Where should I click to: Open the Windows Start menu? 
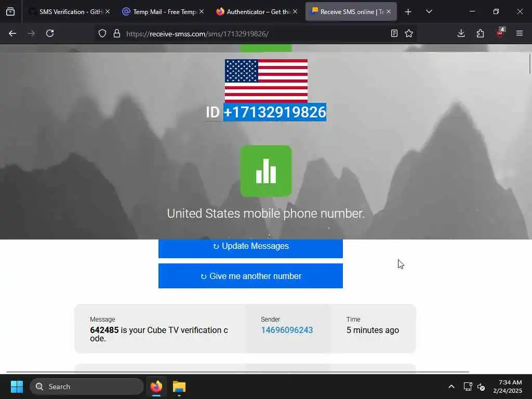click(x=17, y=387)
